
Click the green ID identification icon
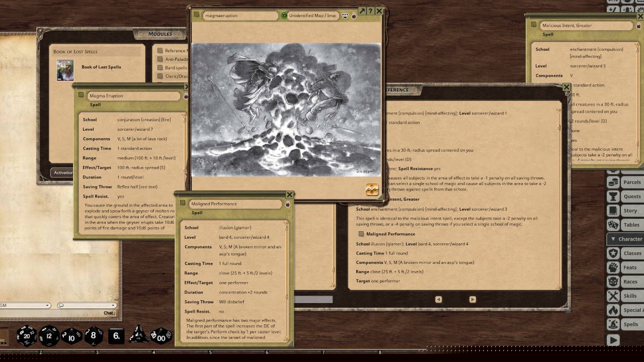pos(284,16)
